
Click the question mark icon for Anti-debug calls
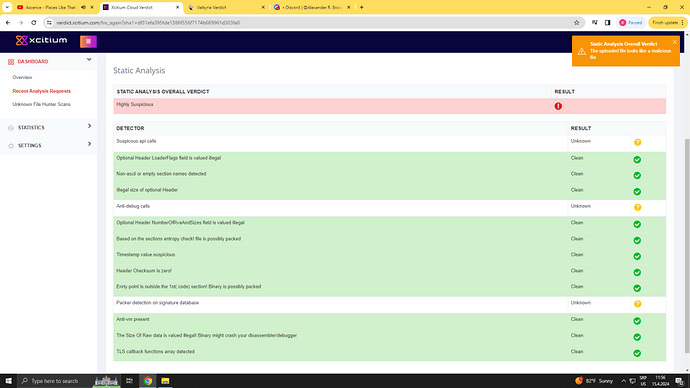point(637,207)
